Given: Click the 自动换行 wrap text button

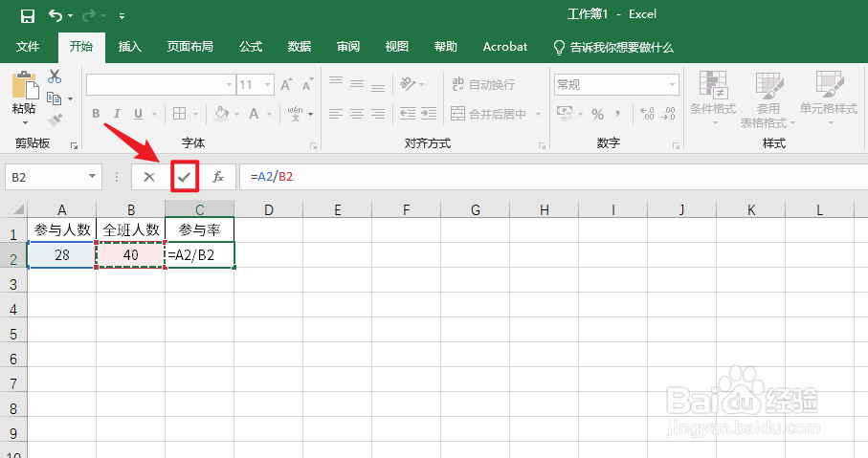Looking at the screenshot, I should coord(483,84).
